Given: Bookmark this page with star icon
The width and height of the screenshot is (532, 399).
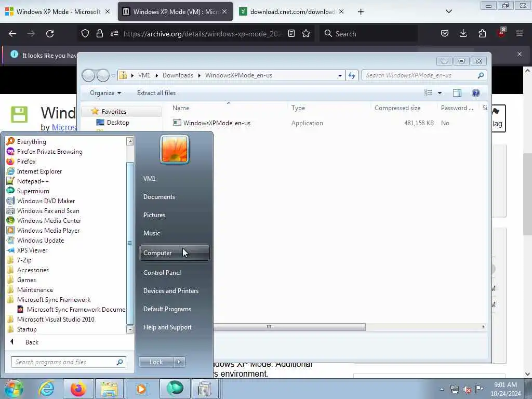Looking at the screenshot, I should 306,34.
